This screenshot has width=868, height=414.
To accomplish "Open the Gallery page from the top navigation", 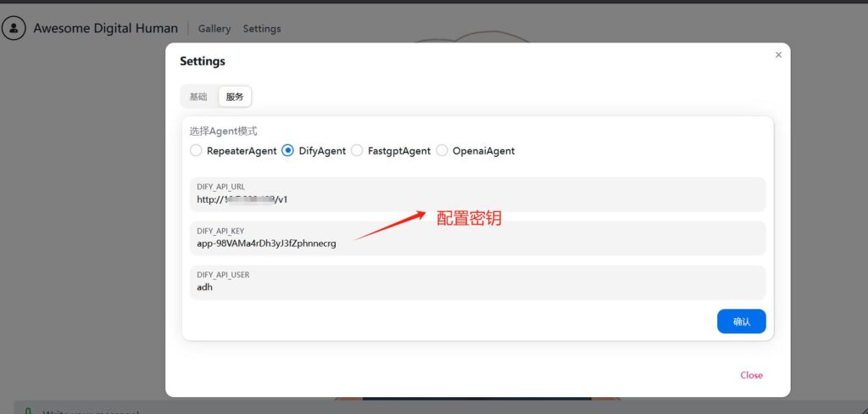I will (214, 29).
